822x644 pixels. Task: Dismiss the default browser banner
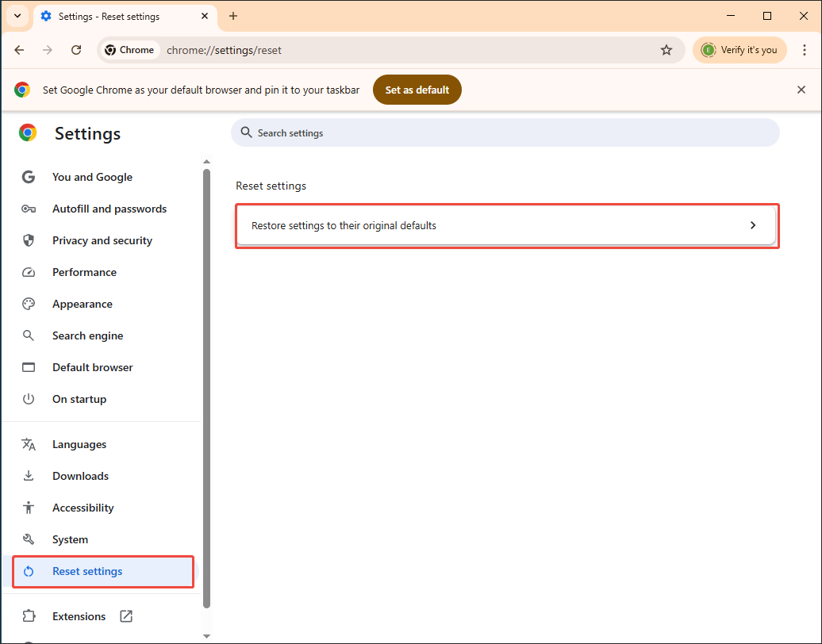(801, 90)
